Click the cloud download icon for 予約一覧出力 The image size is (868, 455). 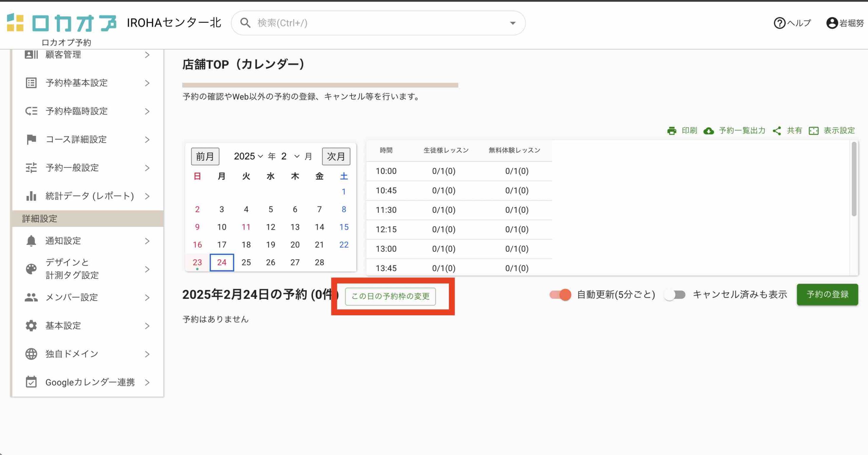[708, 131]
